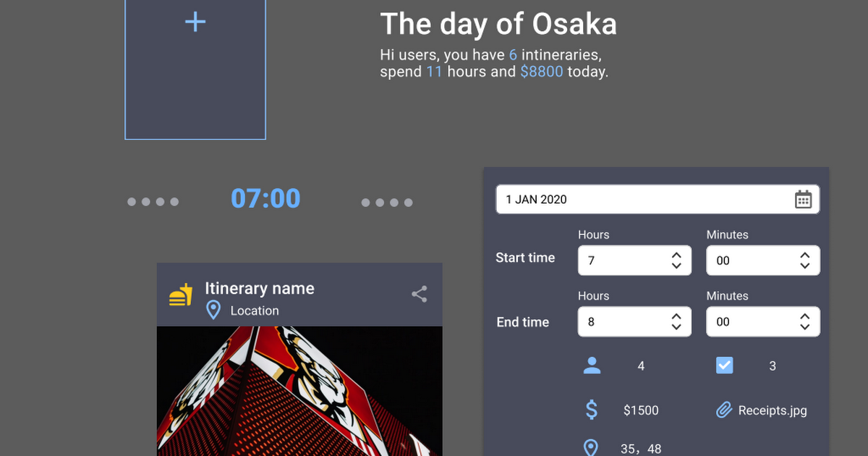Viewport: 868px width, 456px height.
Task: Click the KFC itinerary photo
Action: [x=299, y=391]
